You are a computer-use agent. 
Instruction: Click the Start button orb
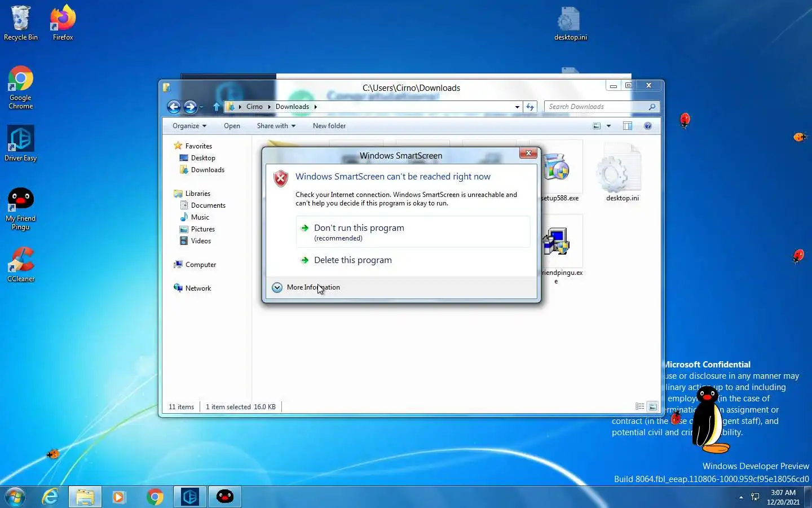coord(15,497)
